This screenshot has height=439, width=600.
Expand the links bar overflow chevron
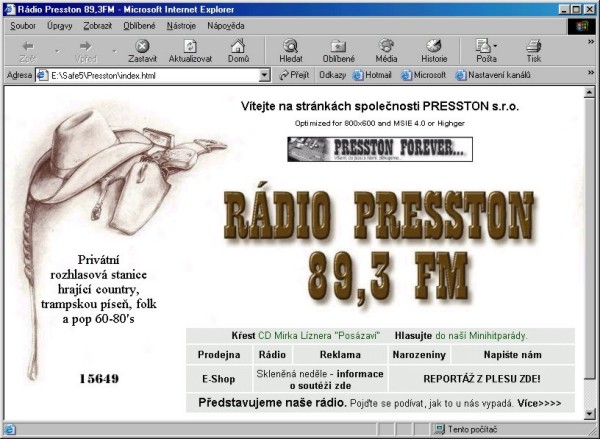click(591, 72)
